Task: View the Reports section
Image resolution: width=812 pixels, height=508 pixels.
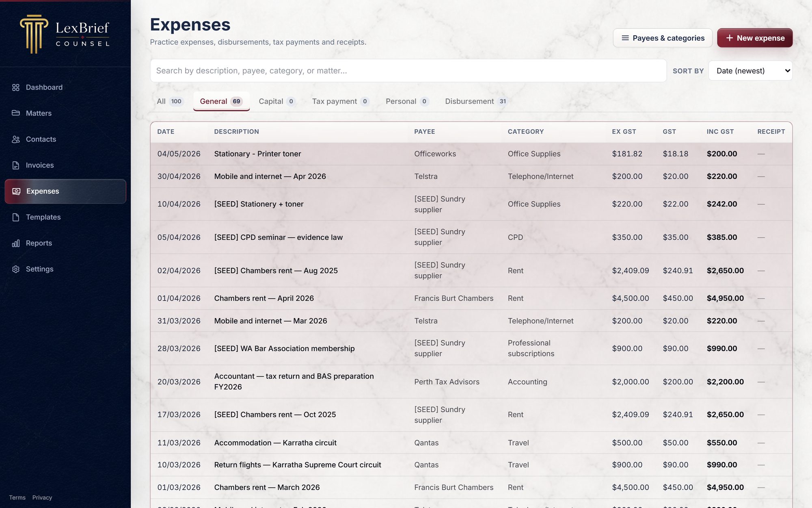Action: pyautogui.click(x=65, y=243)
